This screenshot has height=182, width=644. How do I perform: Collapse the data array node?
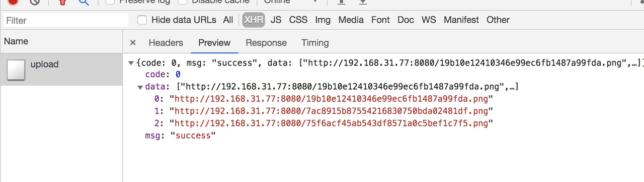coord(140,87)
